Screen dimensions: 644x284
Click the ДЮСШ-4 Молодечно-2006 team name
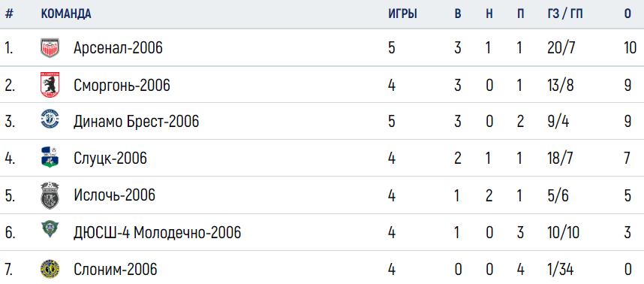point(158,233)
